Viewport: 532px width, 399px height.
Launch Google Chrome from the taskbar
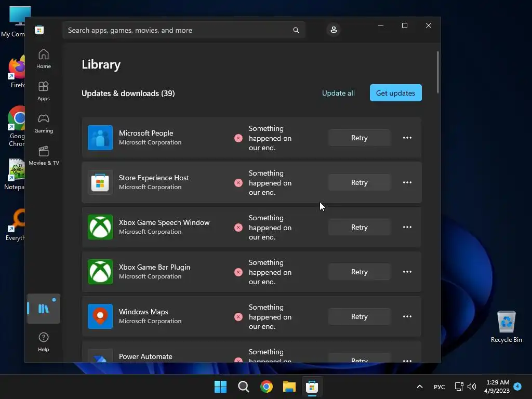(x=267, y=387)
